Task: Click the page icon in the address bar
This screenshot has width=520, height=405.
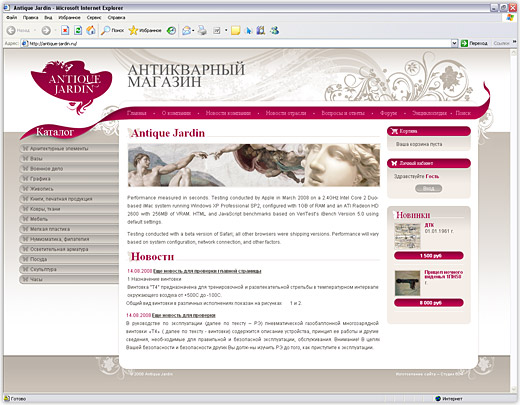Action: click(25, 43)
